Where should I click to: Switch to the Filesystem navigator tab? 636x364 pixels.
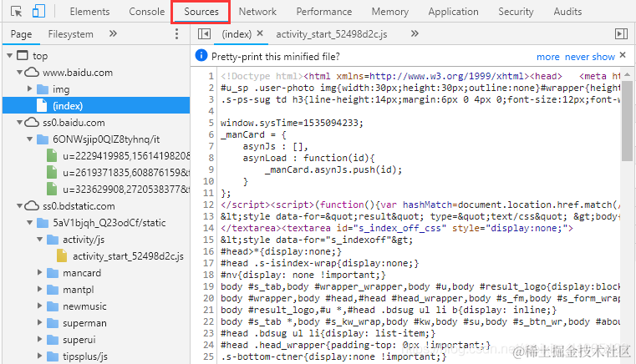click(x=70, y=34)
